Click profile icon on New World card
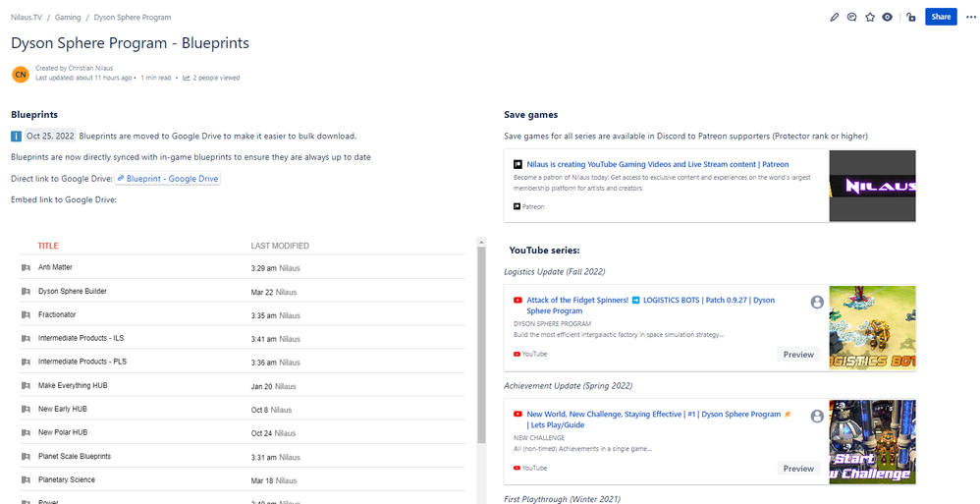The image size is (980, 504). click(817, 416)
